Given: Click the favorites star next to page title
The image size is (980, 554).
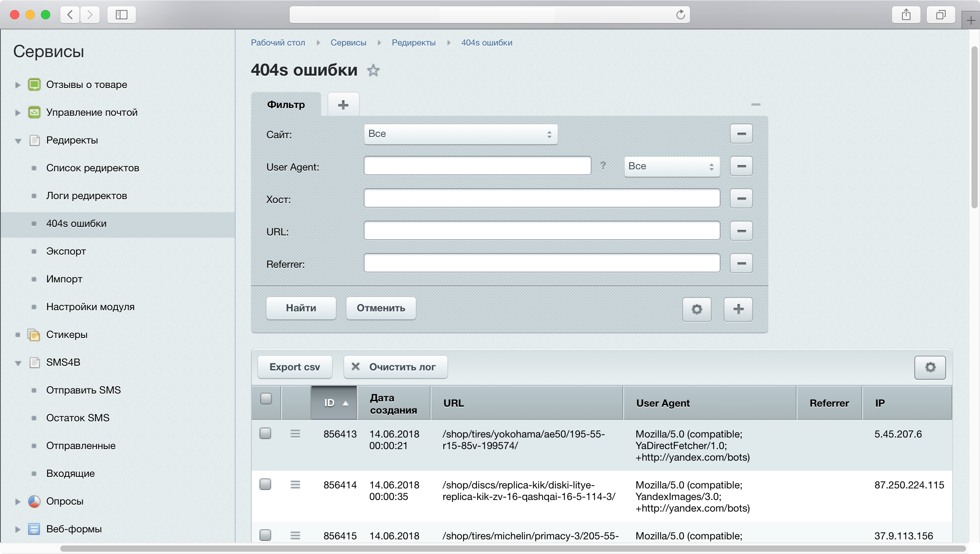Looking at the screenshot, I should click(x=373, y=70).
